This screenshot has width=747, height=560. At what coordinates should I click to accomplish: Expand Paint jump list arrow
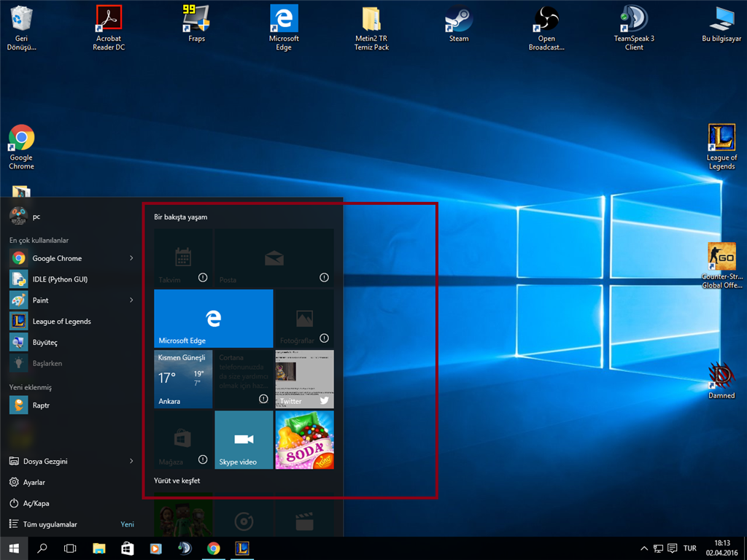[x=131, y=300]
